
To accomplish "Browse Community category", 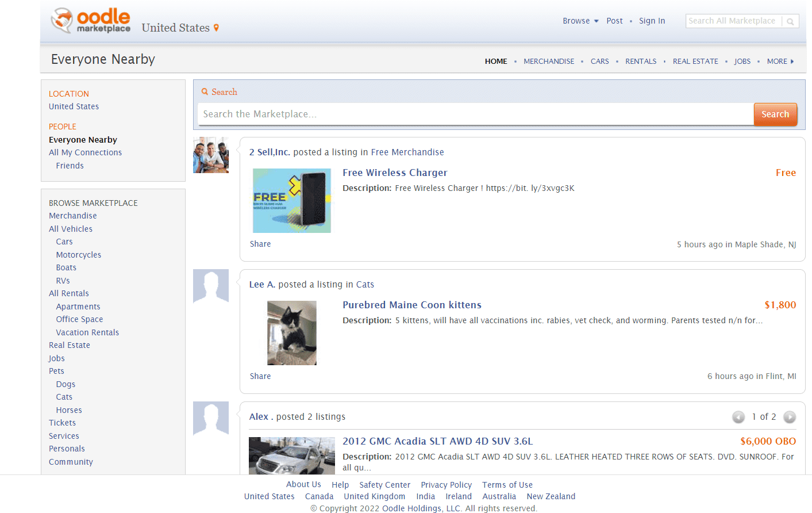I will [x=71, y=462].
